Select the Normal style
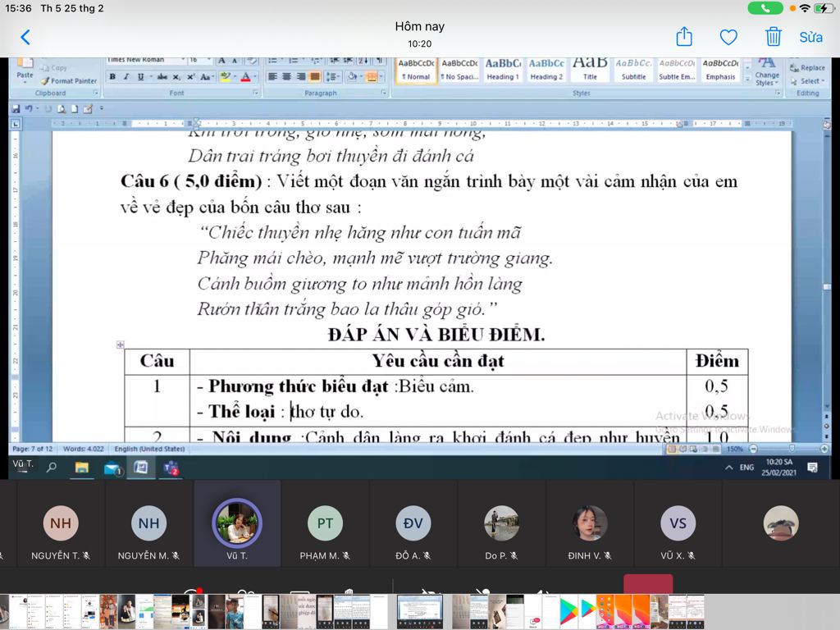 click(416, 70)
